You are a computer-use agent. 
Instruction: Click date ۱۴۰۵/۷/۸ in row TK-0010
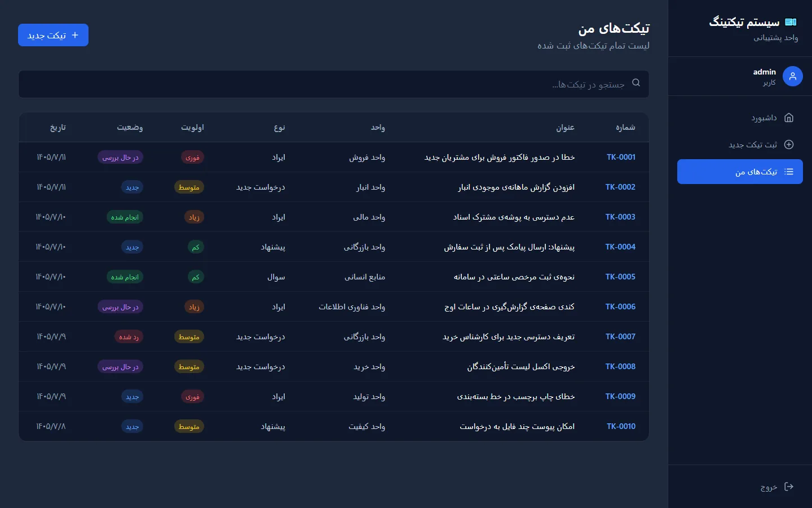tap(51, 426)
